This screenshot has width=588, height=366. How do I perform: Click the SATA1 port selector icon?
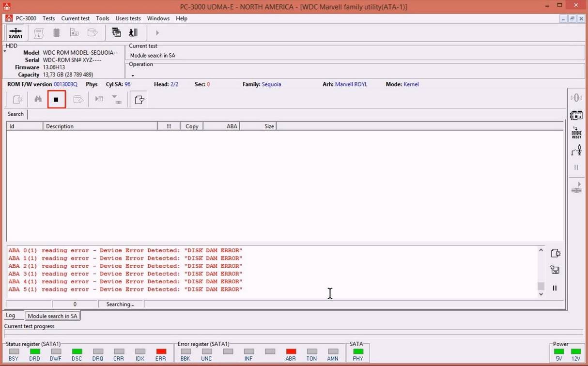coord(15,33)
